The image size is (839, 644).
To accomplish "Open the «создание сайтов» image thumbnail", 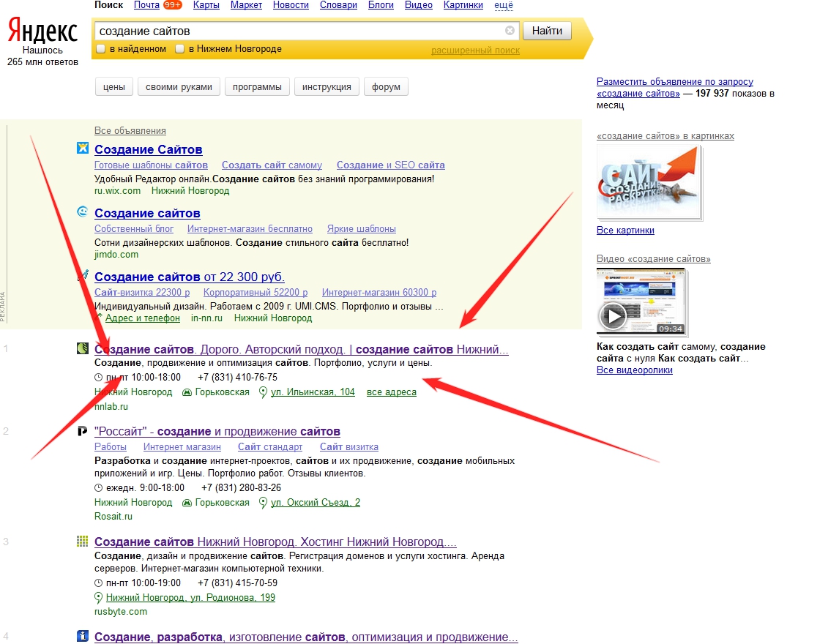I will coord(649,182).
